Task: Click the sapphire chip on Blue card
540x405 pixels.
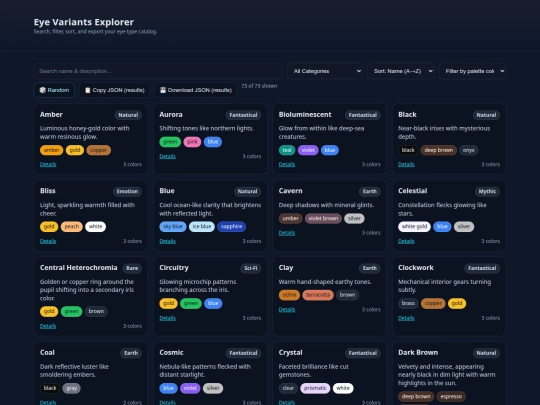Action: point(231,226)
